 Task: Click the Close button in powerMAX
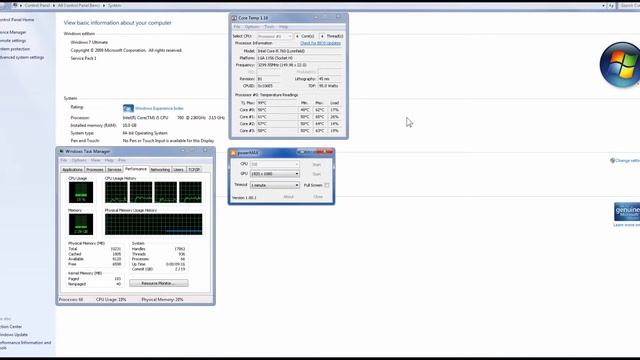click(318, 197)
